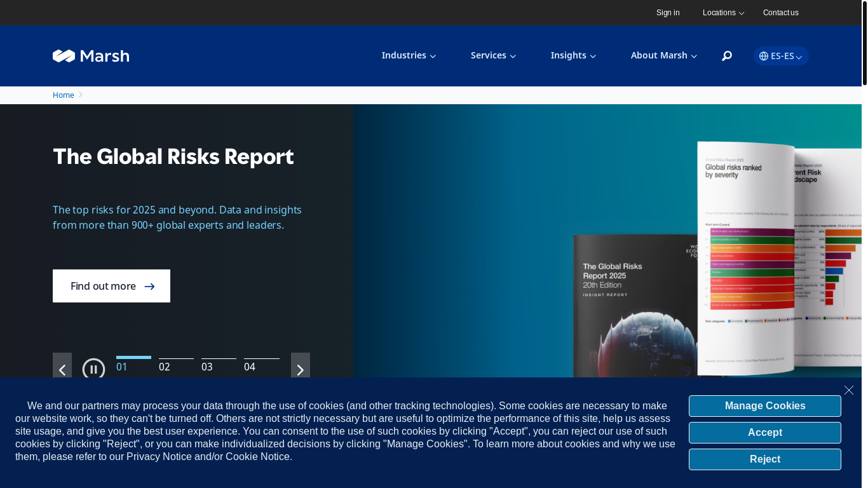868x488 pixels.
Task: Expand the About Marsh menu
Action: [664, 55]
